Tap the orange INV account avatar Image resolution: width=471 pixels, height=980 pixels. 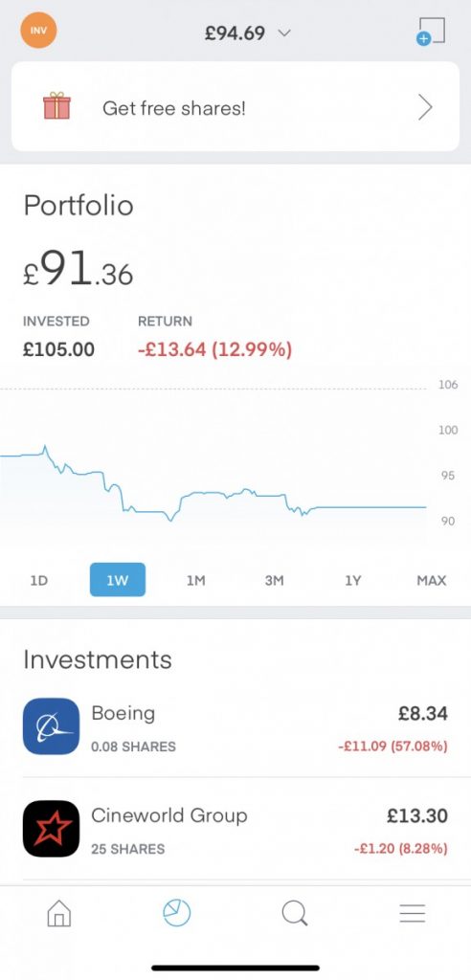click(39, 30)
